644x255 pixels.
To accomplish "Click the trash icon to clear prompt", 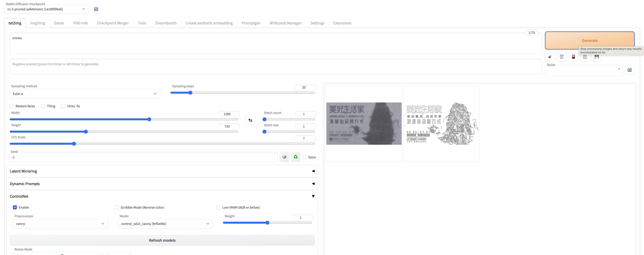I will (x=561, y=57).
